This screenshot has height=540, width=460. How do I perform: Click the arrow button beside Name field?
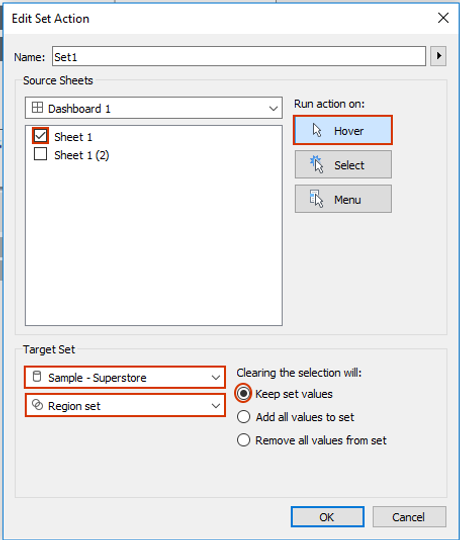438,56
